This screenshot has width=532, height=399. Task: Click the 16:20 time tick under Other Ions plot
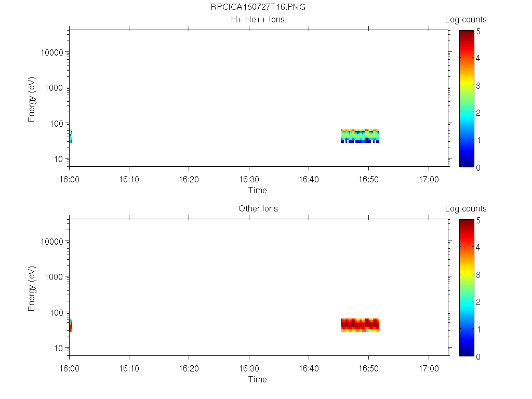[189, 368]
